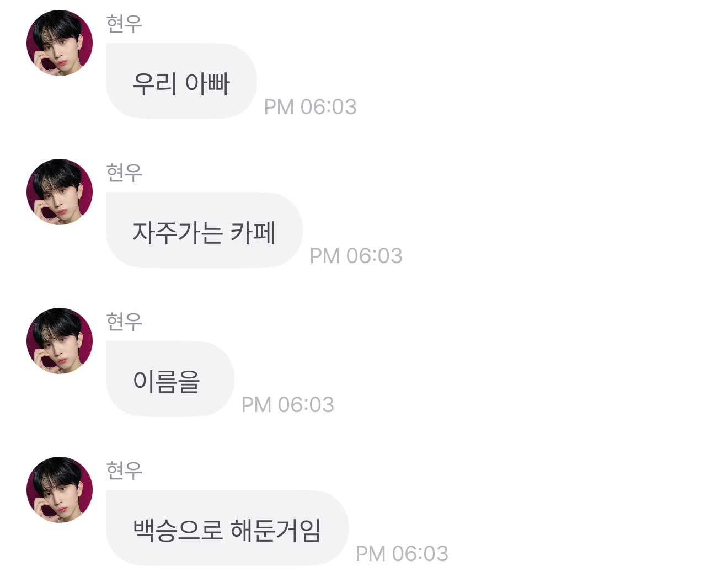711x588 pixels.
Task: Tap avatar next to '백승으로 해둔거임' message
Action: pyautogui.click(x=60, y=490)
